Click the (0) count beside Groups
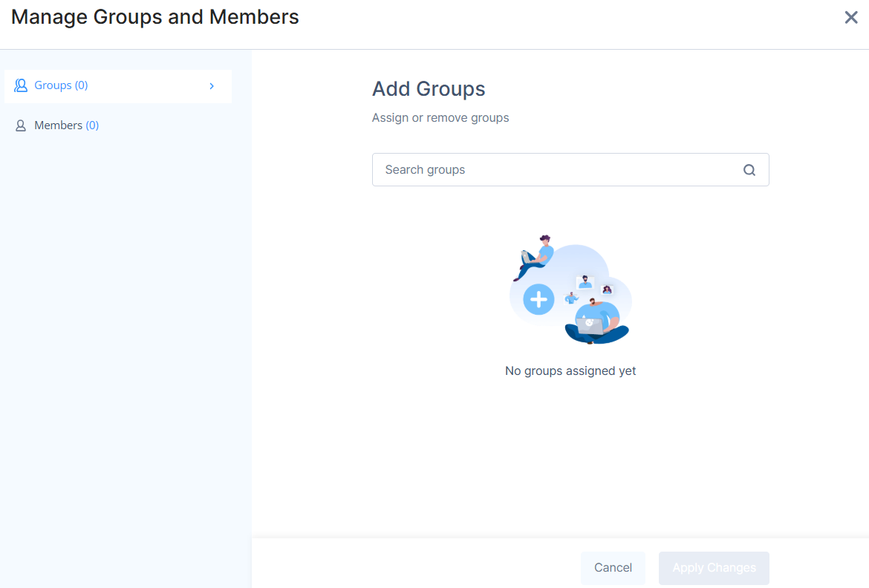Image resolution: width=869 pixels, height=588 pixels. 81,85
